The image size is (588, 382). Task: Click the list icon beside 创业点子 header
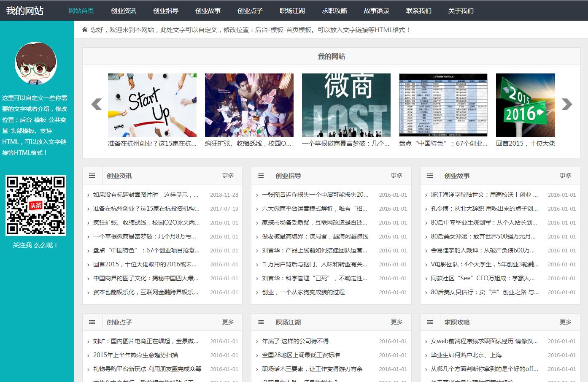coord(92,322)
